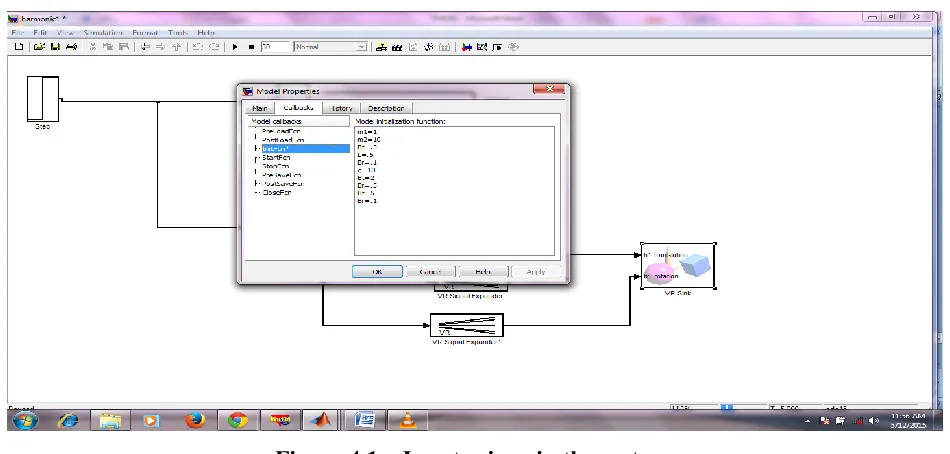This screenshot has height=454, width=950.
Task: Open the File menu
Action: [18, 33]
